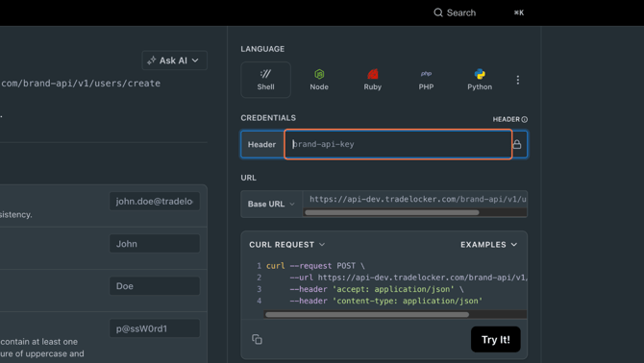
Task: Click the Ask AI sparkle icon
Action: [152, 60]
